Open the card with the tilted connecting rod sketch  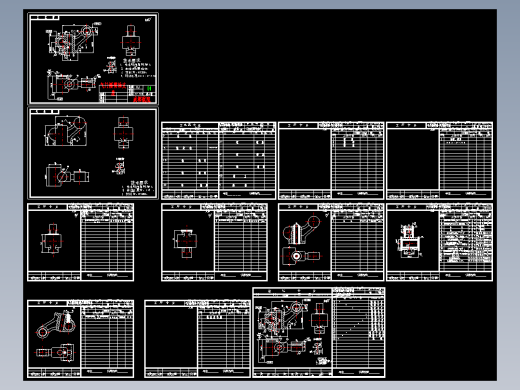click(x=81, y=339)
